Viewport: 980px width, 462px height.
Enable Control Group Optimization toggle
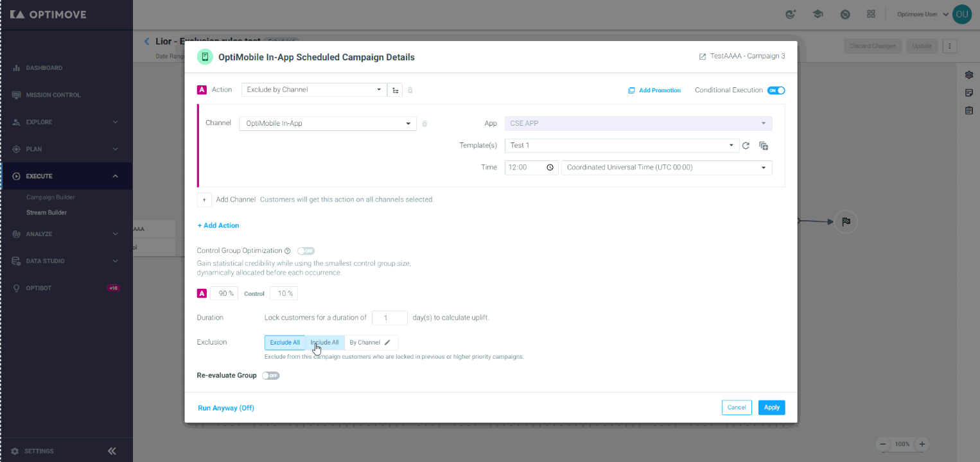(306, 251)
